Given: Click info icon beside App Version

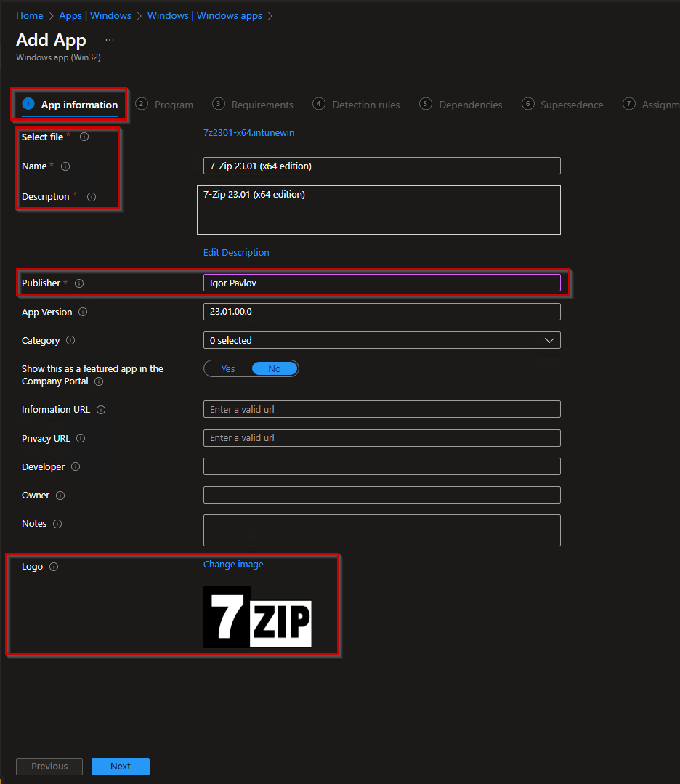Looking at the screenshot, I should [83, 312].
